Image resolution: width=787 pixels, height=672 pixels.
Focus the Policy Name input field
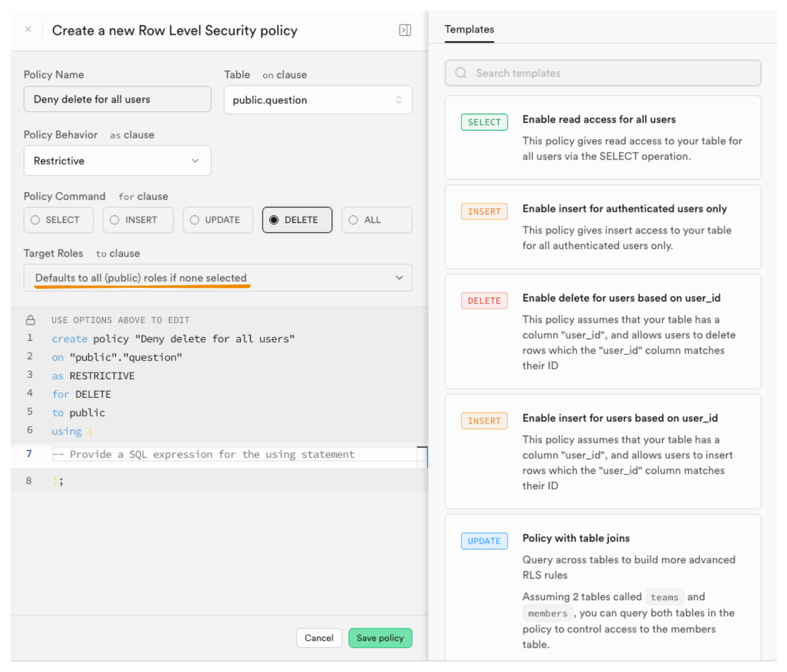pyautogui.click(x=117, y=100)
